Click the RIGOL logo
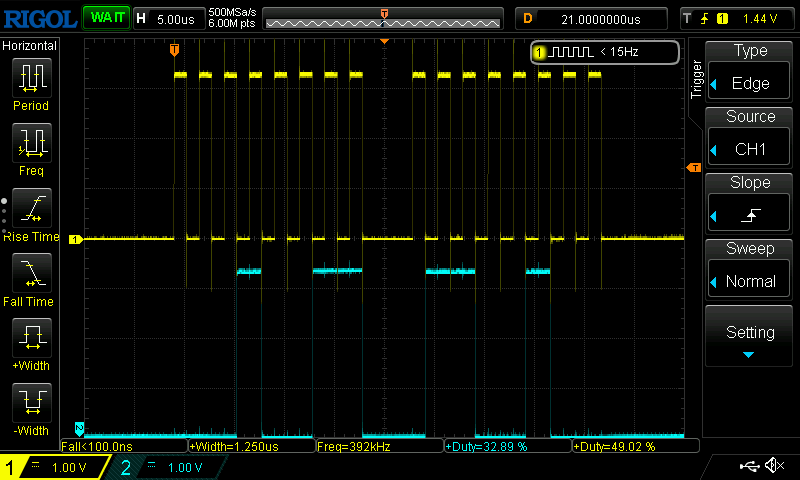 (x=40, y=19)
